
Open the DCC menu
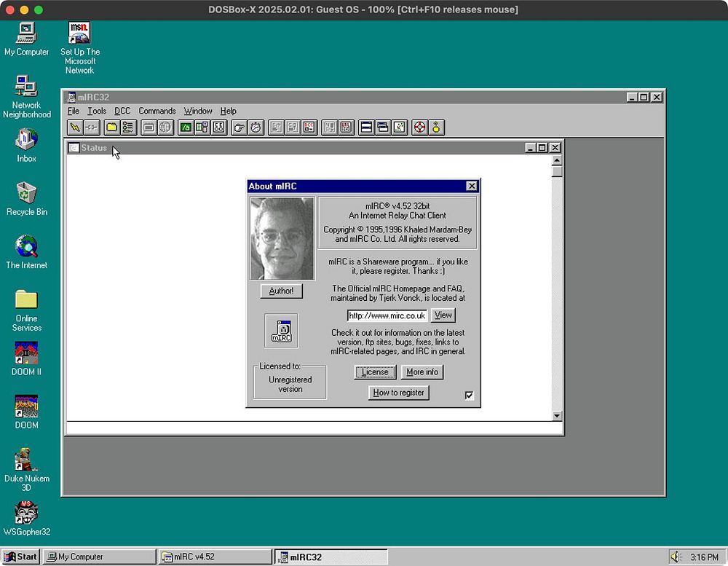122,111
